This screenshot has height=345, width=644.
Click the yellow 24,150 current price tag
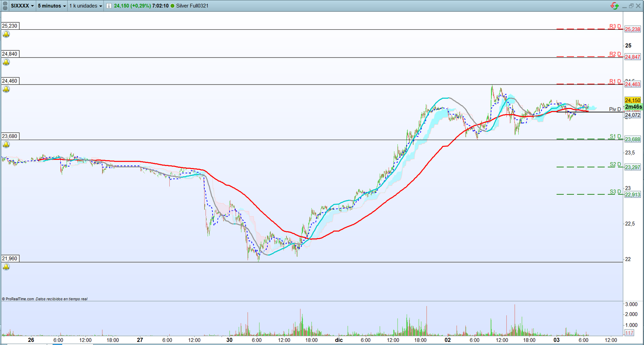(x=633, y=100)
